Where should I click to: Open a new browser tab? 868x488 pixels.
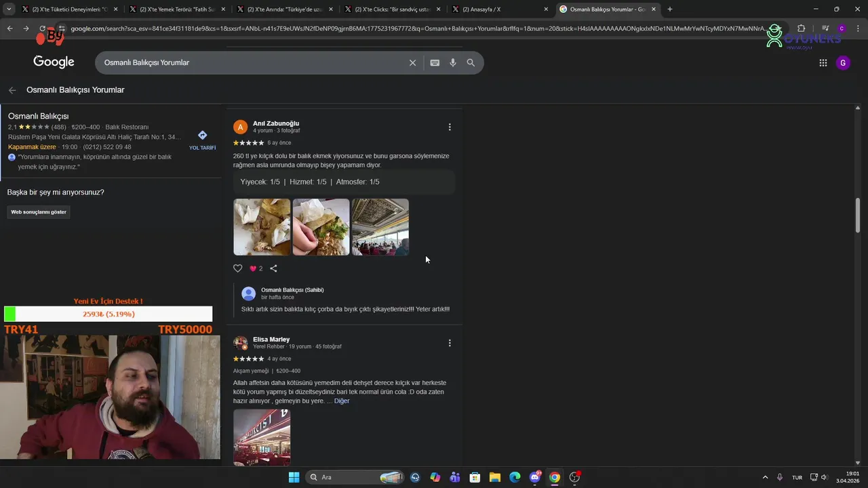tap(670, 9)
